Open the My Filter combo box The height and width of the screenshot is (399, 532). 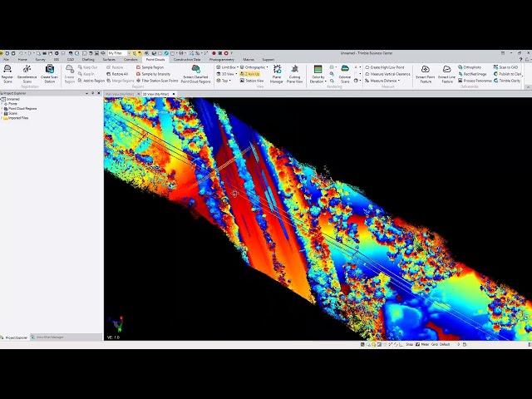(x=118, y=53)
